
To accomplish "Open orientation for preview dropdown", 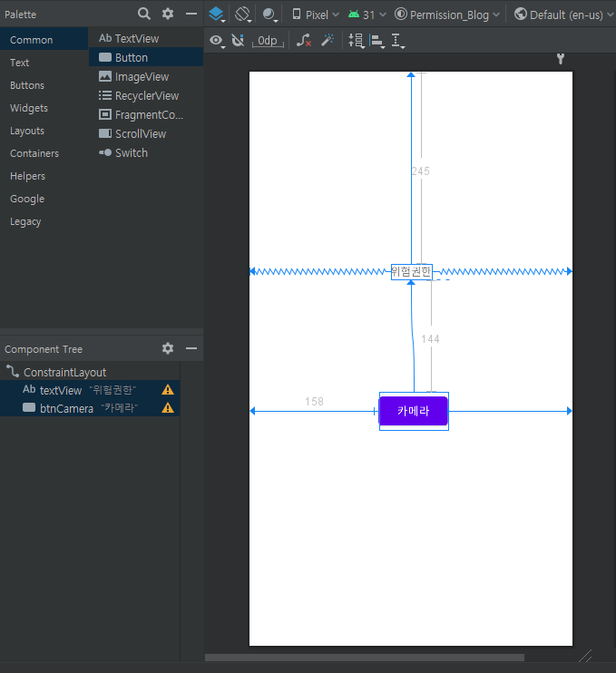I will tap(243, 15).
